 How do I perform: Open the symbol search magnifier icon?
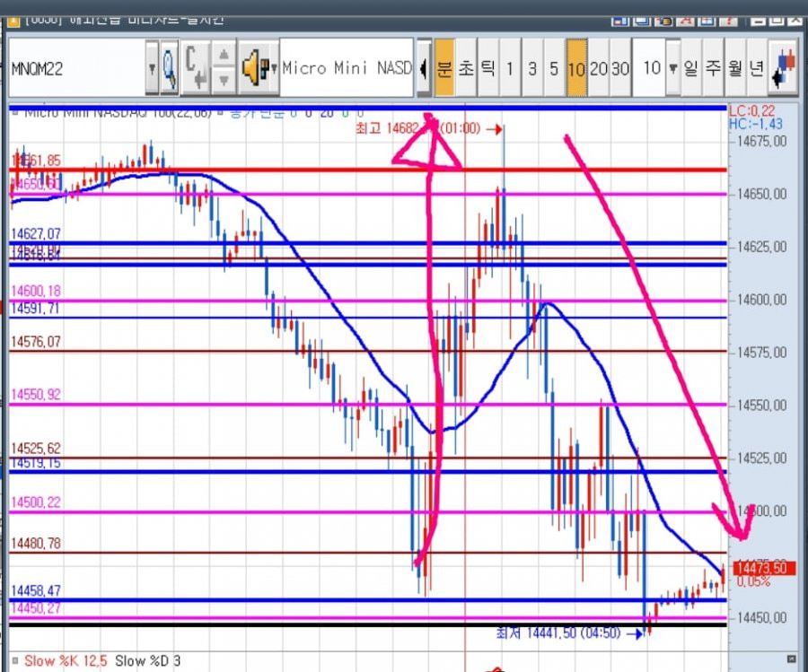[x=170, y=68]
